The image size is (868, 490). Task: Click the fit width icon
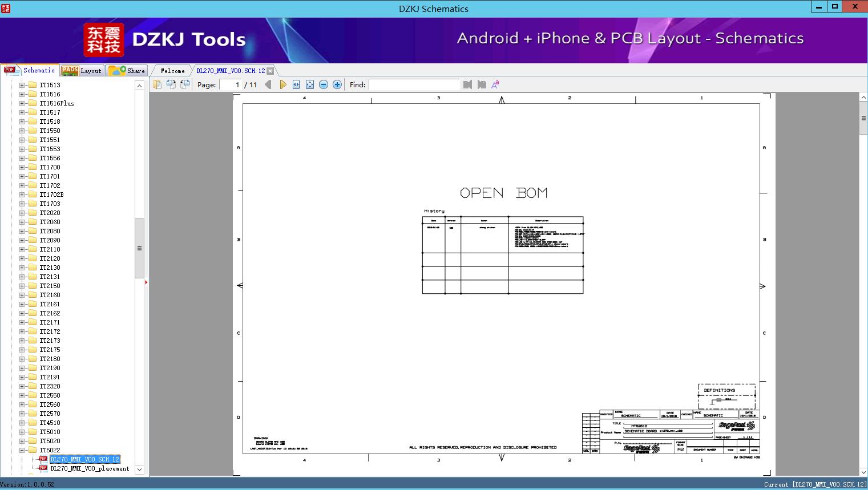point(296,84)
